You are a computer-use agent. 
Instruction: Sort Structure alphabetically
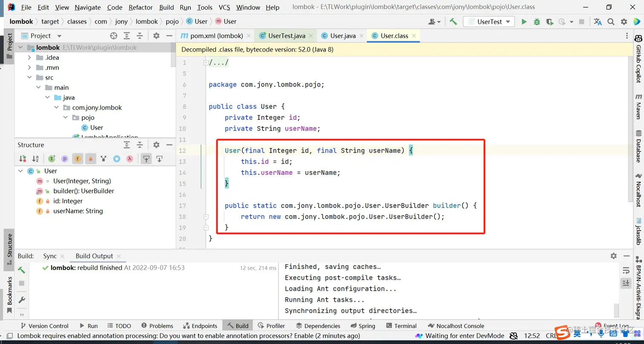tap(36, 159)
